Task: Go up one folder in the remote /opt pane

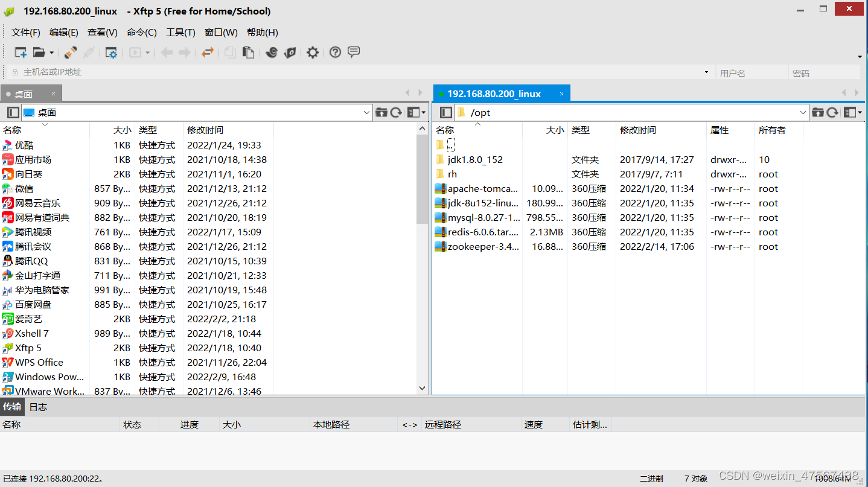Action: tap(818, 112)
